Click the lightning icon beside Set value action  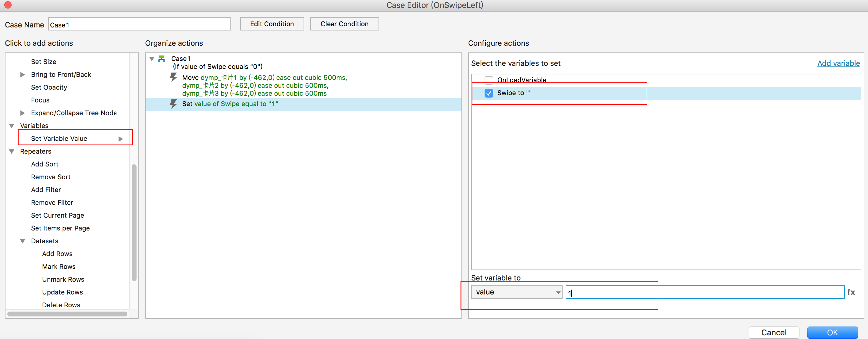point(173,104)
